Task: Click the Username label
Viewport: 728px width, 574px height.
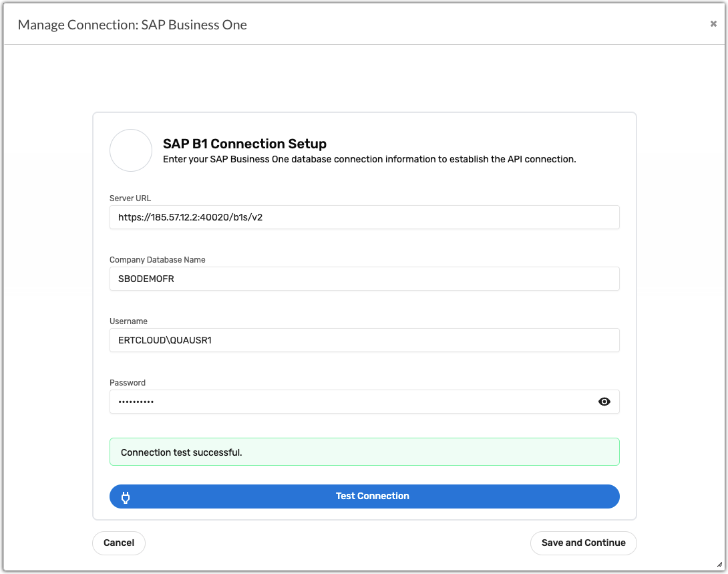Action: click(x=129, y=321)
